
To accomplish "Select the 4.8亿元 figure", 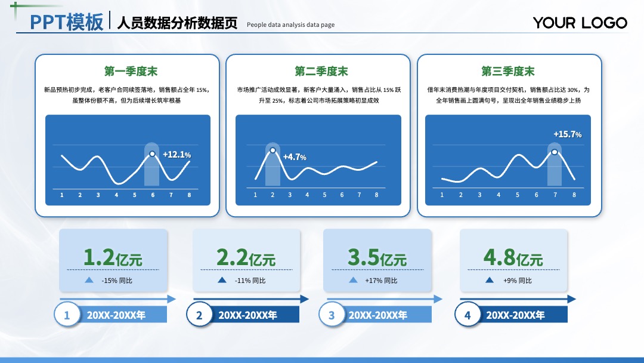I will point(513,257).
